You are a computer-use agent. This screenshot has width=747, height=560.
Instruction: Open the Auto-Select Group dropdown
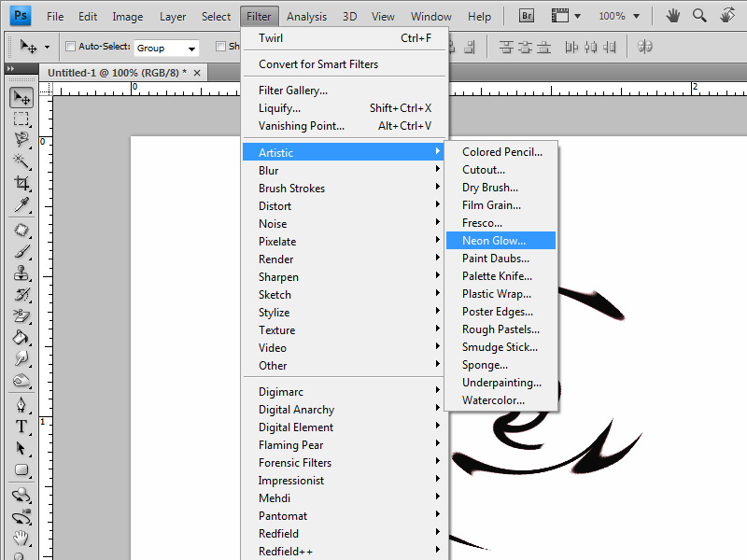tap(166, 48)
